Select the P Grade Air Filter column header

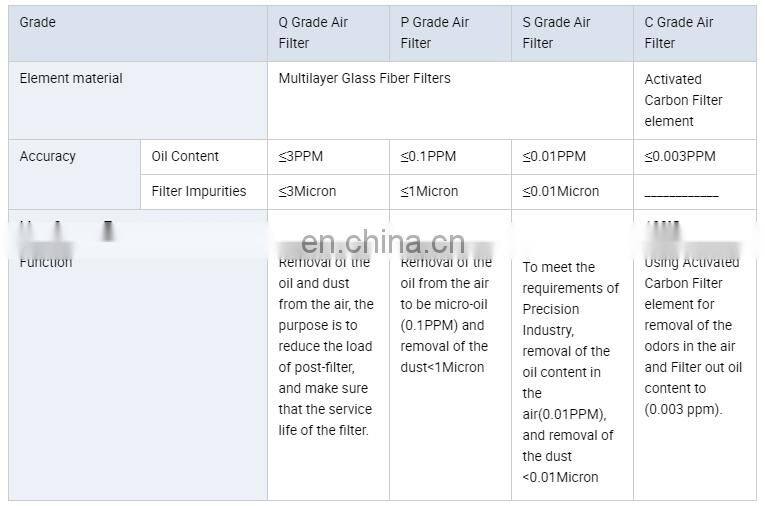435,32
